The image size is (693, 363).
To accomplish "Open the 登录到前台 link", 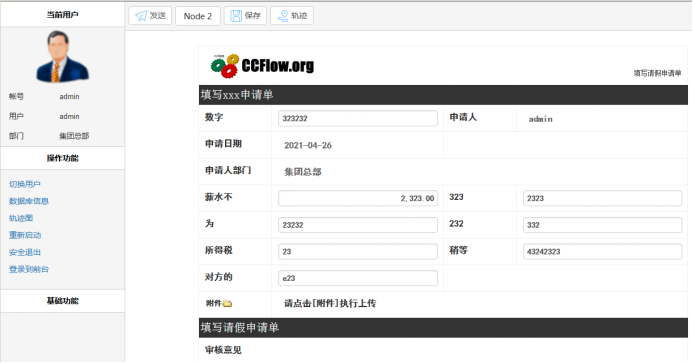I will point(29,269).
